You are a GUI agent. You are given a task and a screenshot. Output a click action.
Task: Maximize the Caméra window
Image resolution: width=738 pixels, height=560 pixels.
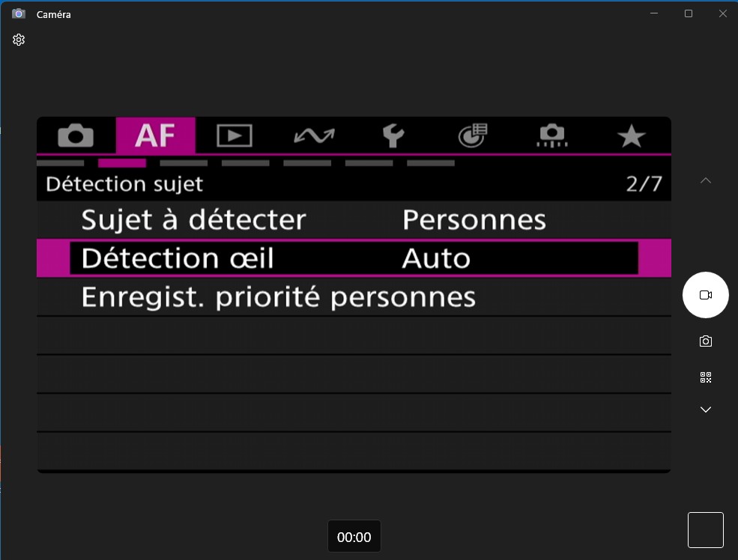688,13
